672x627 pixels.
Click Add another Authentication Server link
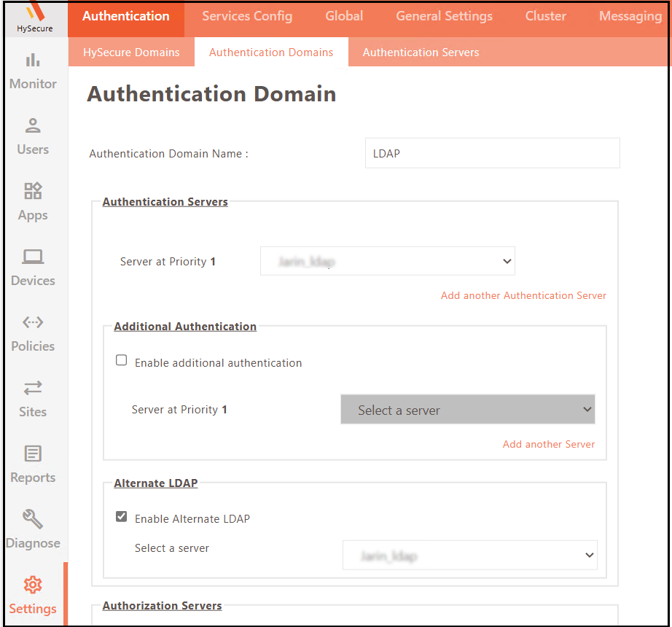(x=523, y=295)
